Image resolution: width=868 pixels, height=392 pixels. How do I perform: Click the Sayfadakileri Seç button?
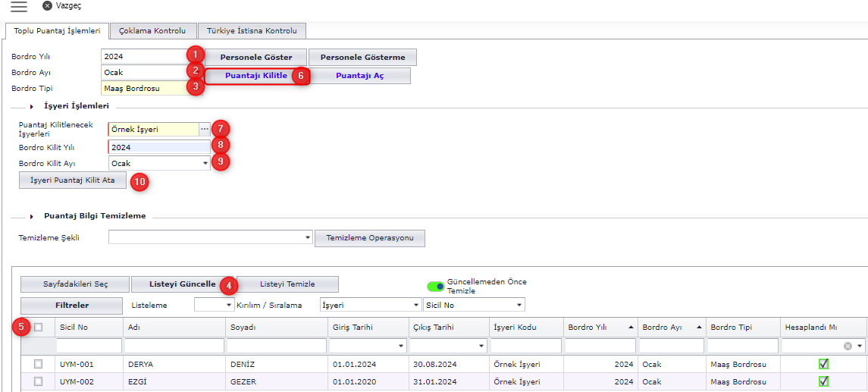tap(75, 284)
